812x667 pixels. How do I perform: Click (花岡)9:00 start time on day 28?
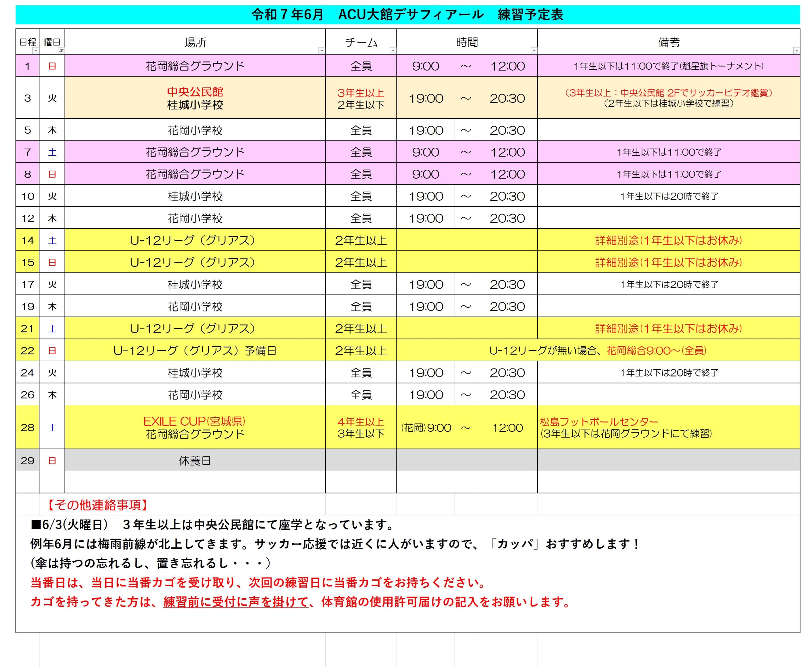click(426, 428)
